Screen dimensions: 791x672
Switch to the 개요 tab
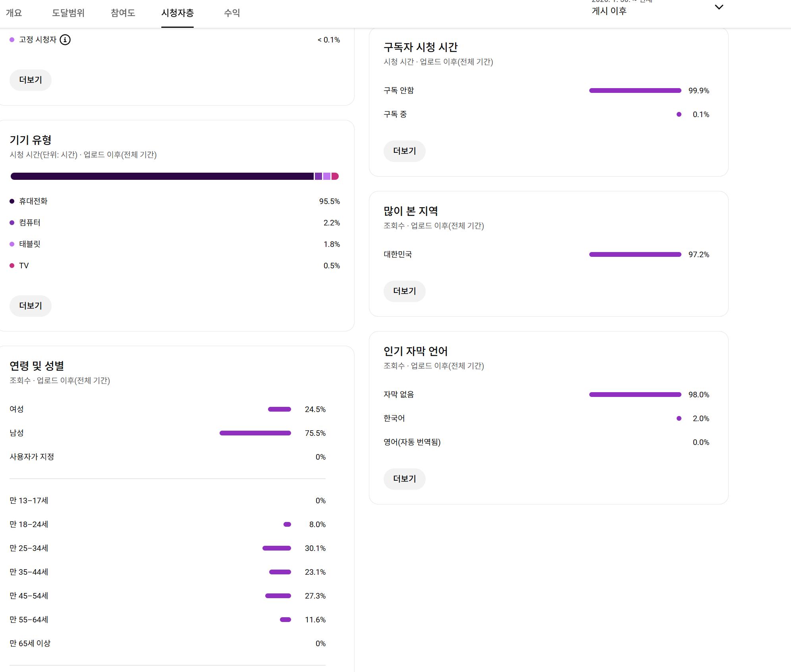tap(14, 13)
